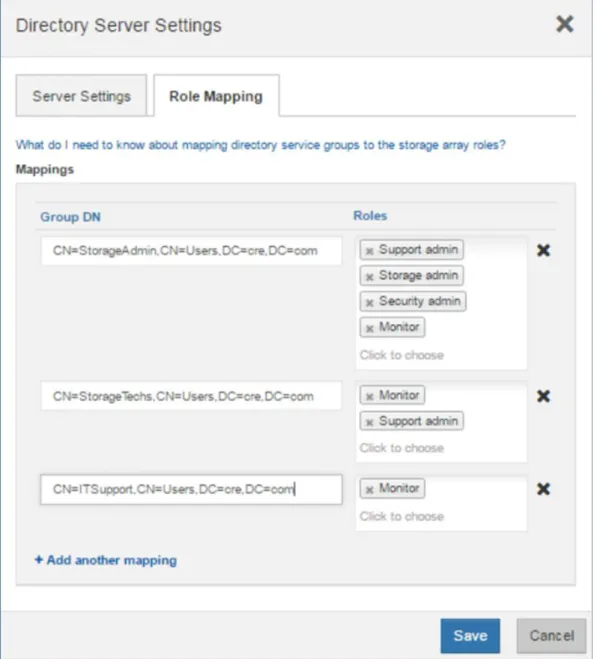The image size is (597, 659).
Task: Select the Role Mapping tab
Action: pos(216,96)
